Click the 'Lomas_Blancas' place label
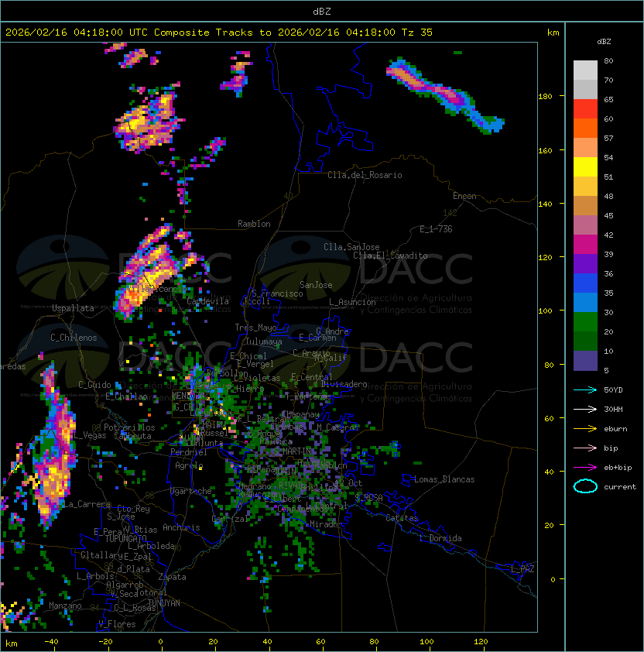Viewport: 644px width, 652px height. tap(444, 479)
